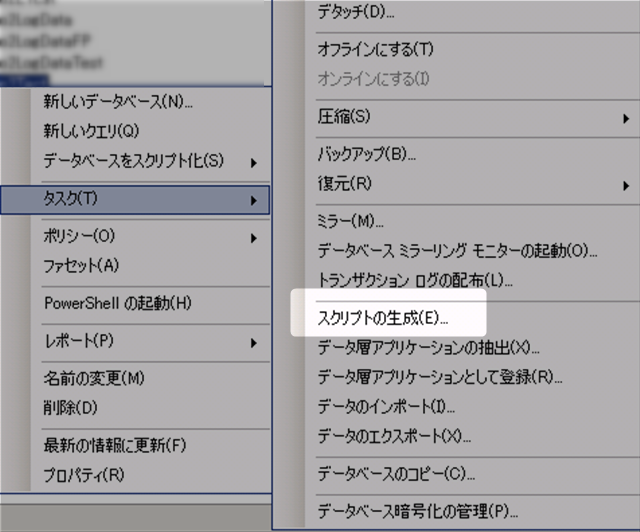This screenshot has height=532, width=640.
Task: Click the タスク(T) menu item
Action: [x=135, y=200]
